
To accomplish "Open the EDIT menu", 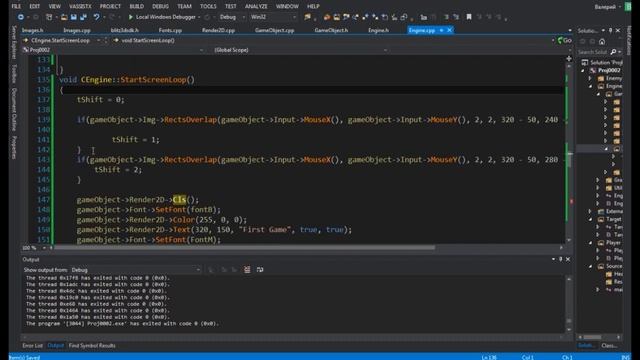I will 35,7.
